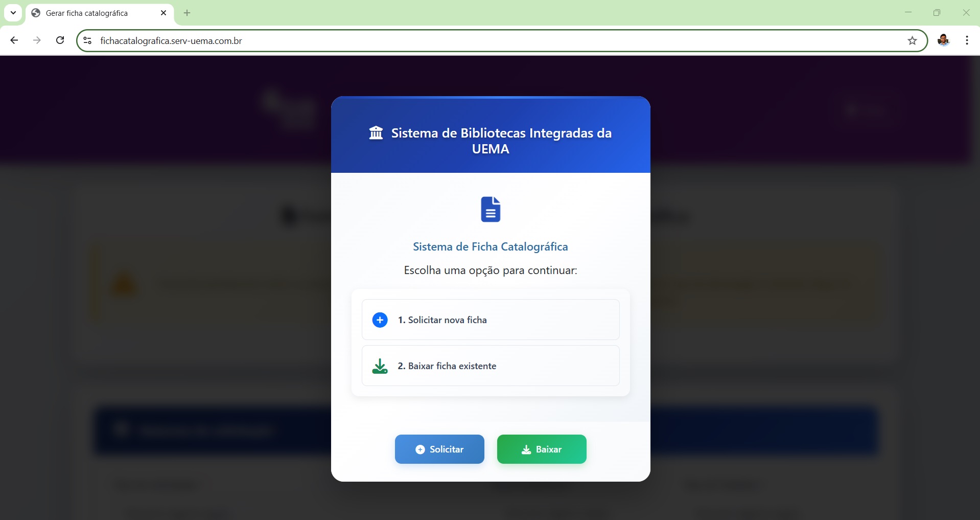Open the Chrome profile avatar
Image resolution: width=980 pixels, height=520 pixels.
[x=943, y=40]
